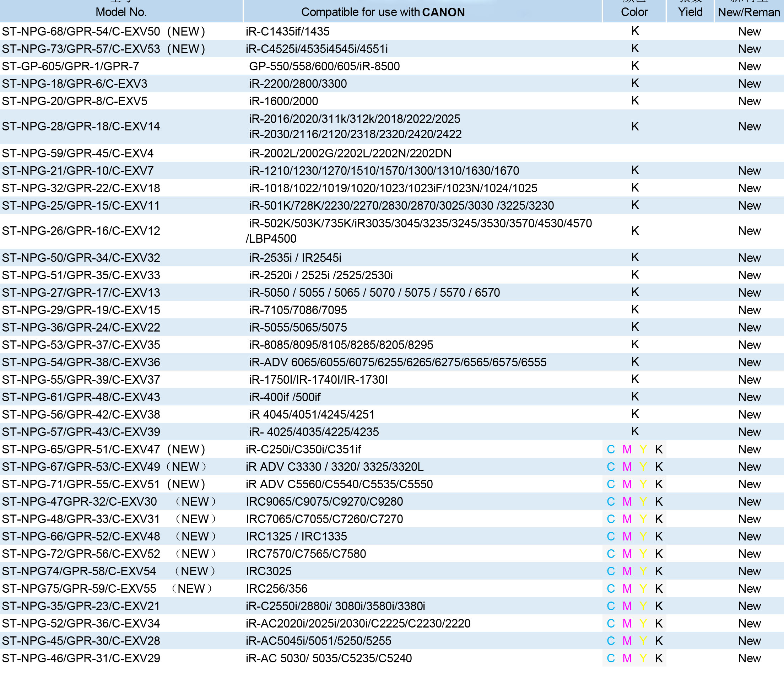
Task: Select the iR-400if /500if cell
Action: 285,397
